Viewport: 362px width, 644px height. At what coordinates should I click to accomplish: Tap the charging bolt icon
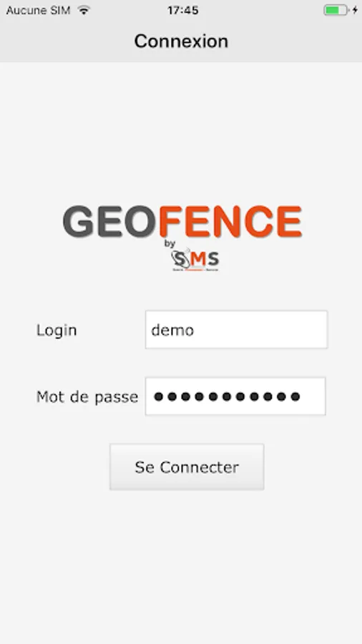356,10
